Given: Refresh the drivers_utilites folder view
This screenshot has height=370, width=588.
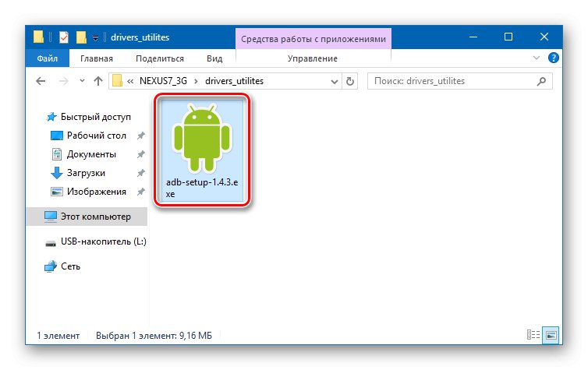Looking at the screenshot, I should point(350,81).
